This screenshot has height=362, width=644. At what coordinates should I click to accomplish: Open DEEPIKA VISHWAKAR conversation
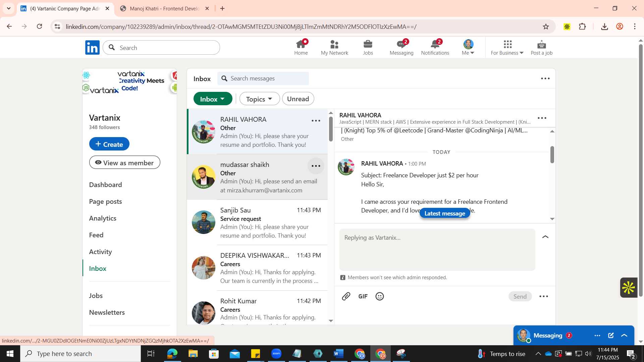(257, 268)
